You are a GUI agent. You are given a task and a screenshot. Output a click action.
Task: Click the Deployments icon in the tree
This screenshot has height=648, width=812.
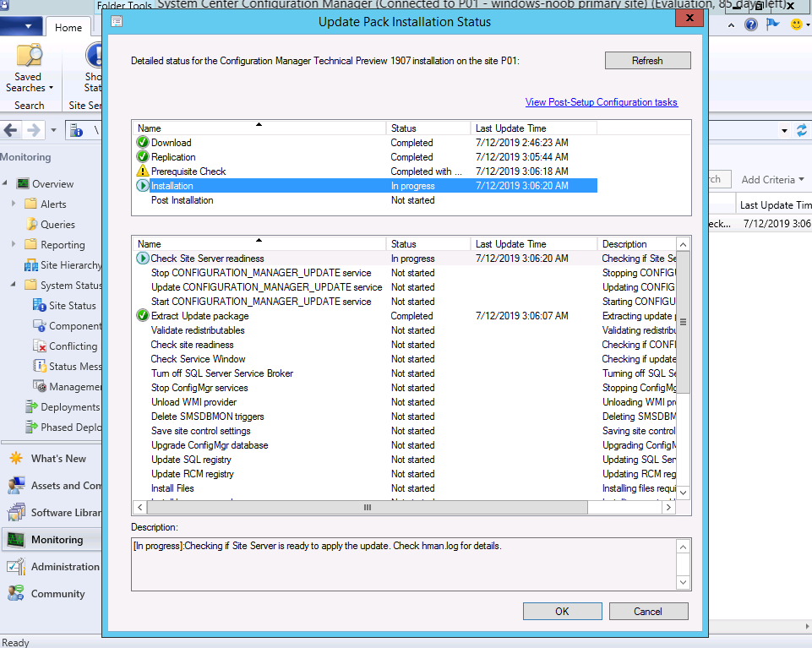click(31, 407)
